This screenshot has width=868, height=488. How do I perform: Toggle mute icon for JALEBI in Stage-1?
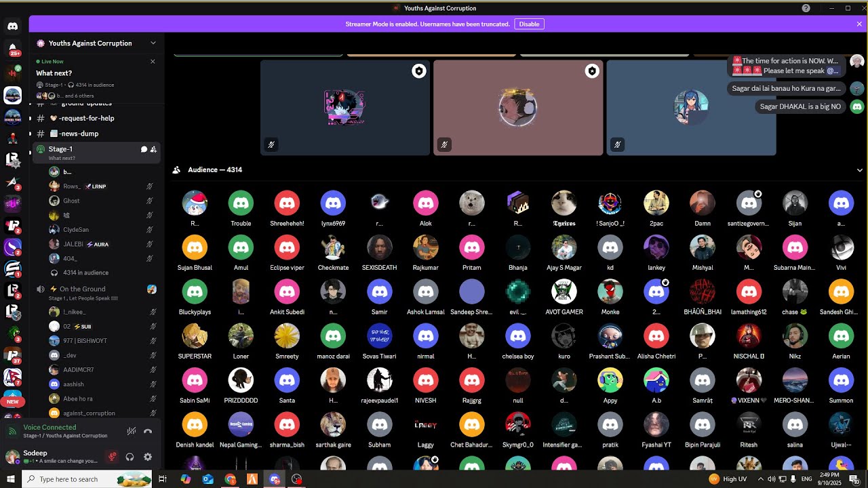coord(150,244)
